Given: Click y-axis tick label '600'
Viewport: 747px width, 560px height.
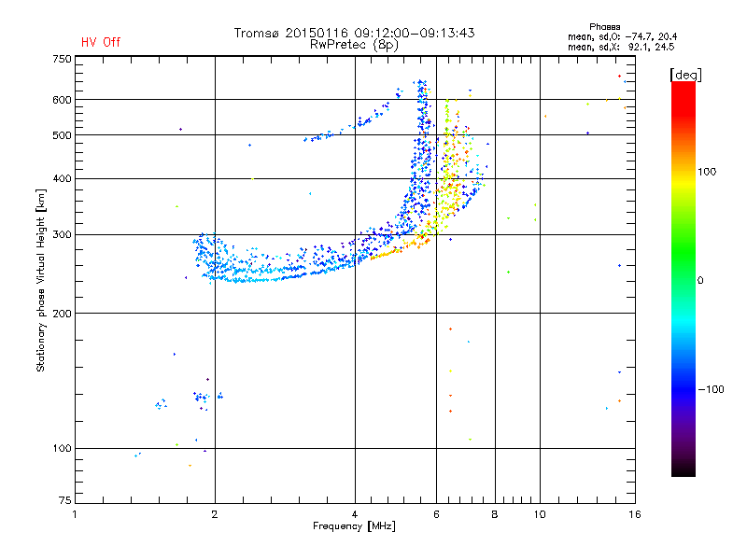Looking at the screenshot, I should tap(62, 100).
